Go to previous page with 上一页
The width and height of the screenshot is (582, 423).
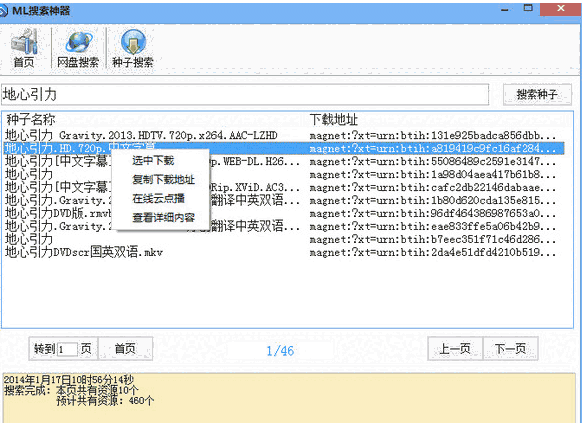[x=455, y=348]
